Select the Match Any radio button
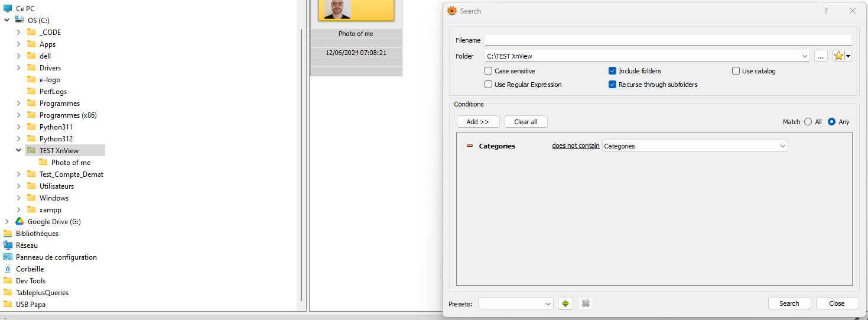Viewport: 868px width, 320px height. (831, 122)
